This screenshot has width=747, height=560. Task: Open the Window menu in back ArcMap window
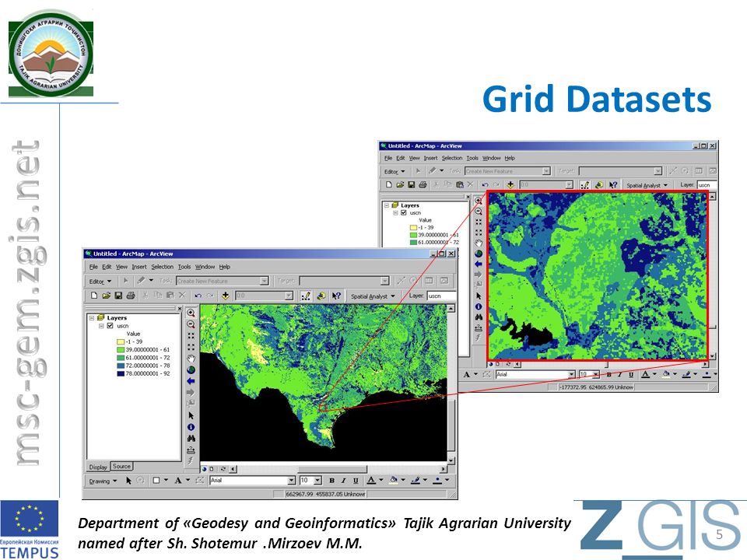492,158
